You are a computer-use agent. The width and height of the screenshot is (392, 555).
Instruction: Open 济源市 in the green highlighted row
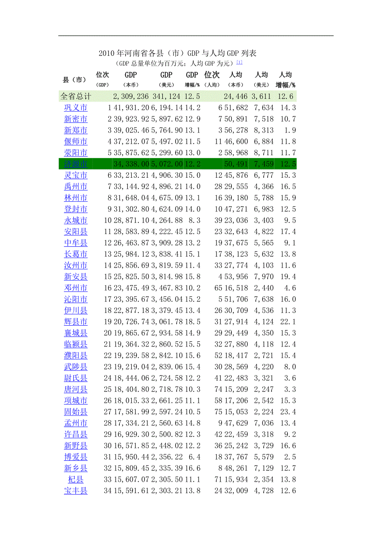(x=75, y=164)
